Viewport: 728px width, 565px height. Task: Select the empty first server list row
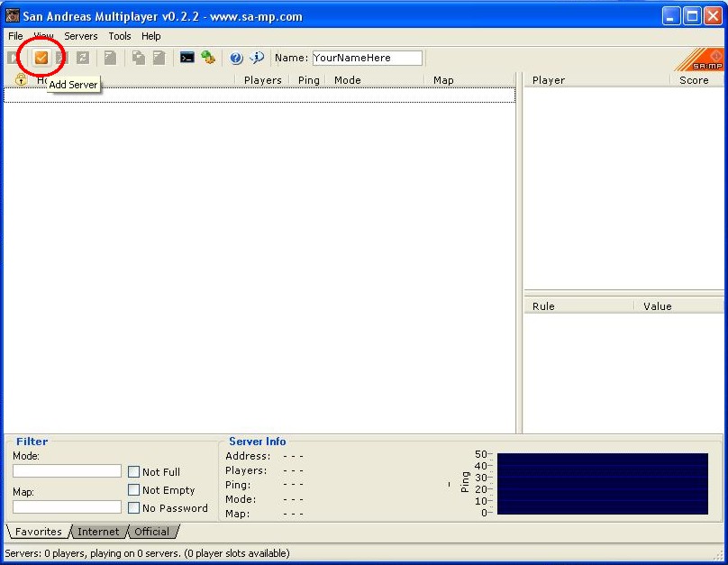coord(259,96)
